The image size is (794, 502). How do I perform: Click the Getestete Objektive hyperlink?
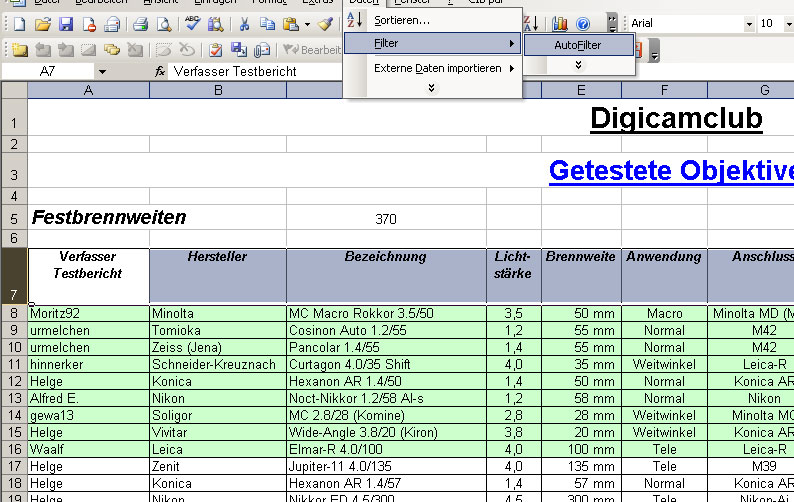[x=670, y=171]
